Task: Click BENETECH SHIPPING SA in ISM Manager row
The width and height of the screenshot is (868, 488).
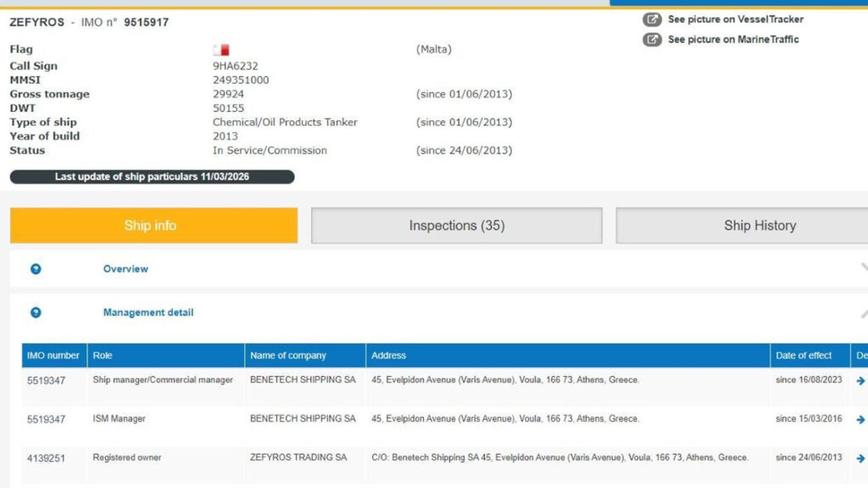Action: click(x=303, y=419)
